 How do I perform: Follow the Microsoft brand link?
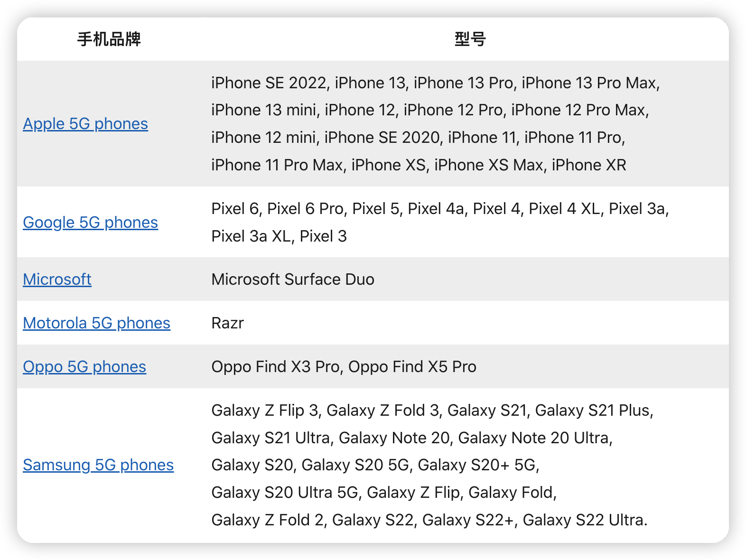coord(57,280)
